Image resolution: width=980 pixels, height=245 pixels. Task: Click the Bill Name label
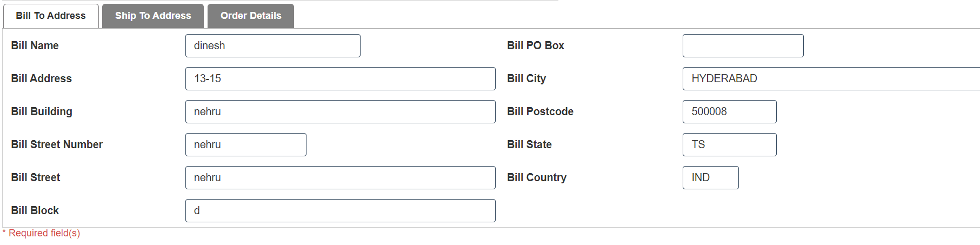click(35, 46)
